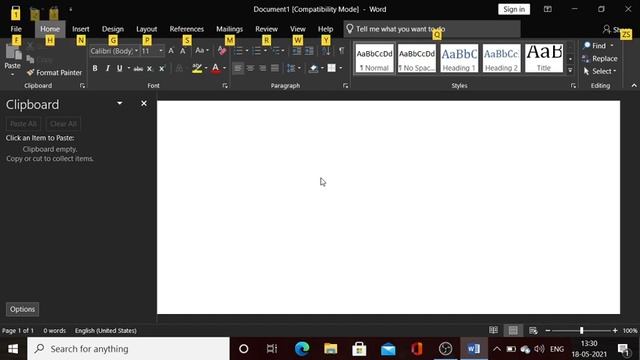Click the Line and Paragraph Spacing icon
This screenshot has width=640, height=360.
click(x=291, y=68)
